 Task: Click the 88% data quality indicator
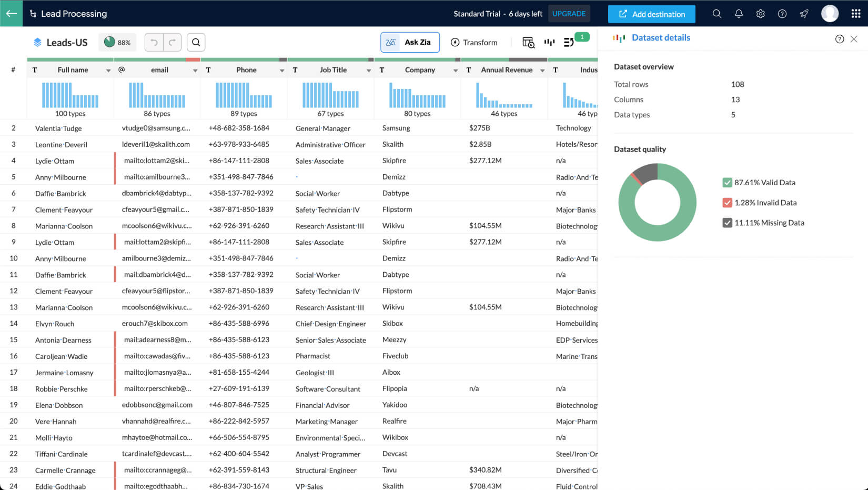[x=117, y=42]
